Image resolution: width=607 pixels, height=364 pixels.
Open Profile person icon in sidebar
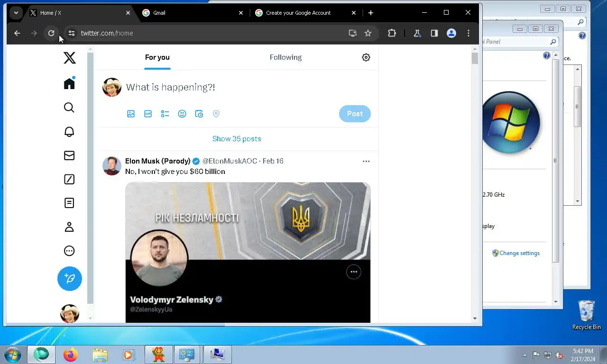(x=69, y=227)
